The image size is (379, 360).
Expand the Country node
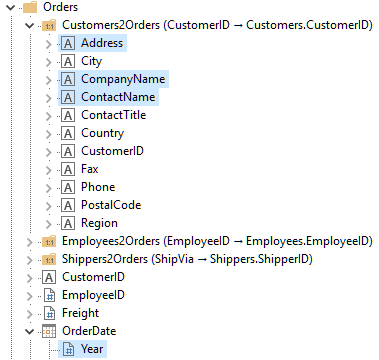(49, 134)
